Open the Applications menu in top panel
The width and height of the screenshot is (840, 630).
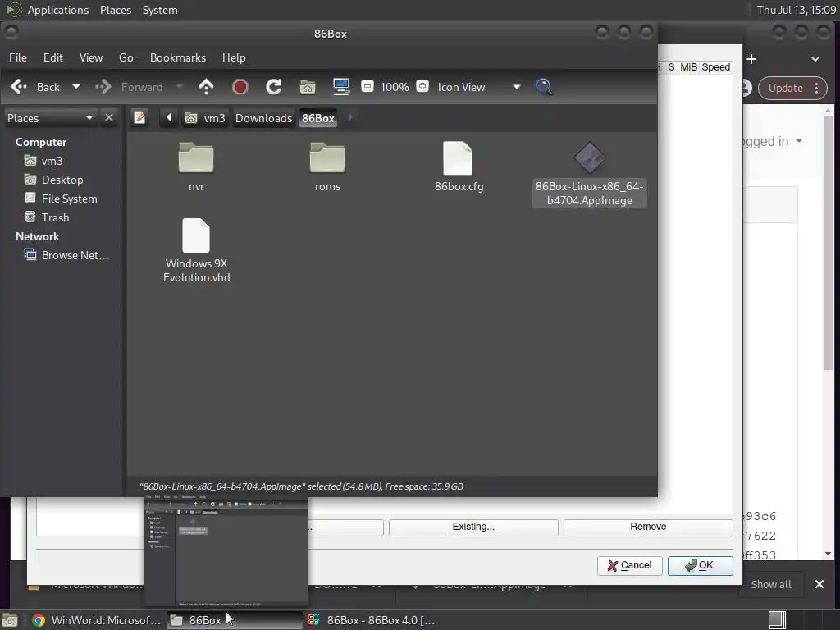click(58, 10)
